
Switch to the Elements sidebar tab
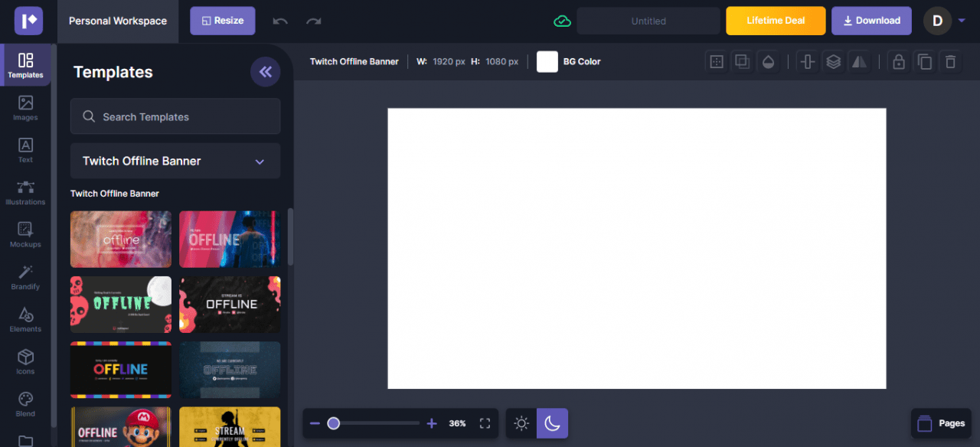pyautogui.click(x=25, y=319)
